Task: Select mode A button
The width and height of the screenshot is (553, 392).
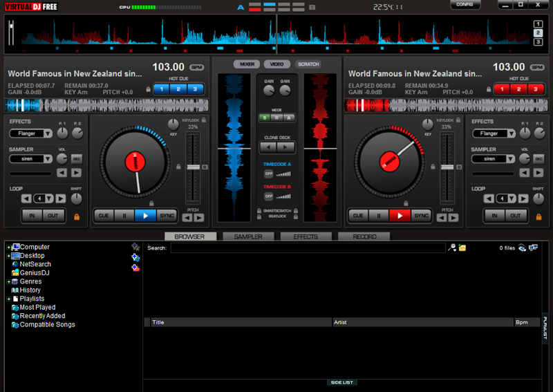Action: coord(289,118)
